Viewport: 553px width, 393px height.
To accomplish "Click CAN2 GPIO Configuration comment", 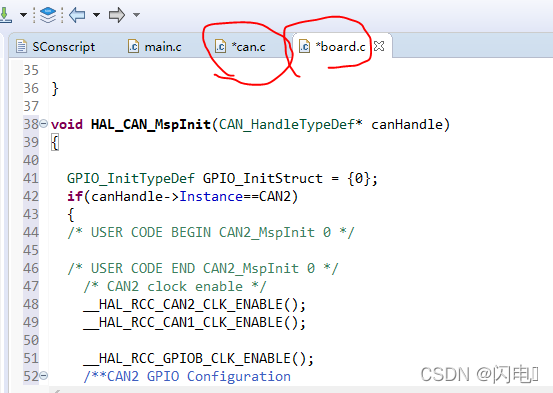I will 187,376.
